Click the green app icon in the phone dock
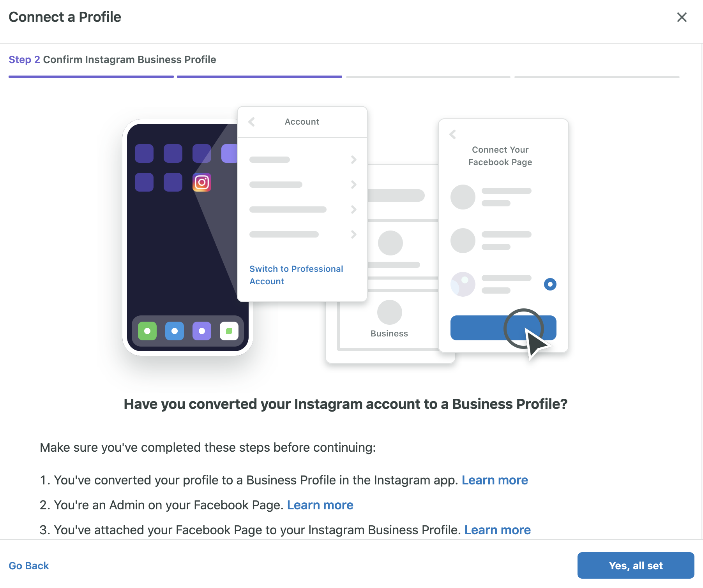This screenshot has width=703, height=588. (x=147, y=331)
